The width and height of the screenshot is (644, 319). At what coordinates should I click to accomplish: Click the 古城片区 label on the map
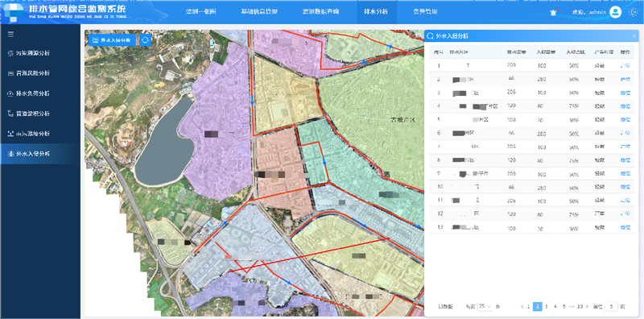403,120
